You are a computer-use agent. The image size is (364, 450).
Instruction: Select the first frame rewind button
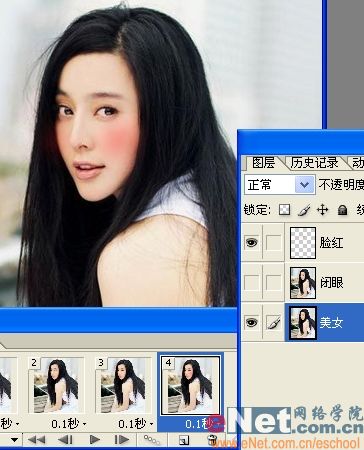(36, 440)
